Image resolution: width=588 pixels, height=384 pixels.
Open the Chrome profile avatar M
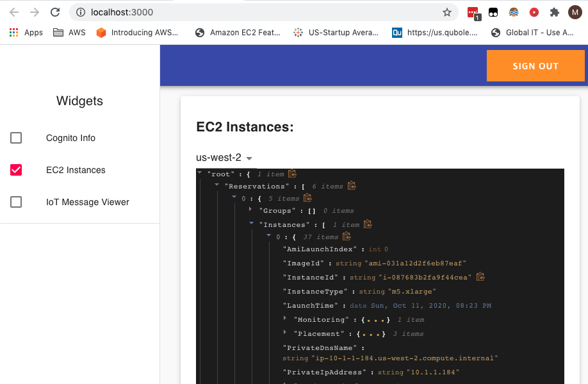[575, 12]
